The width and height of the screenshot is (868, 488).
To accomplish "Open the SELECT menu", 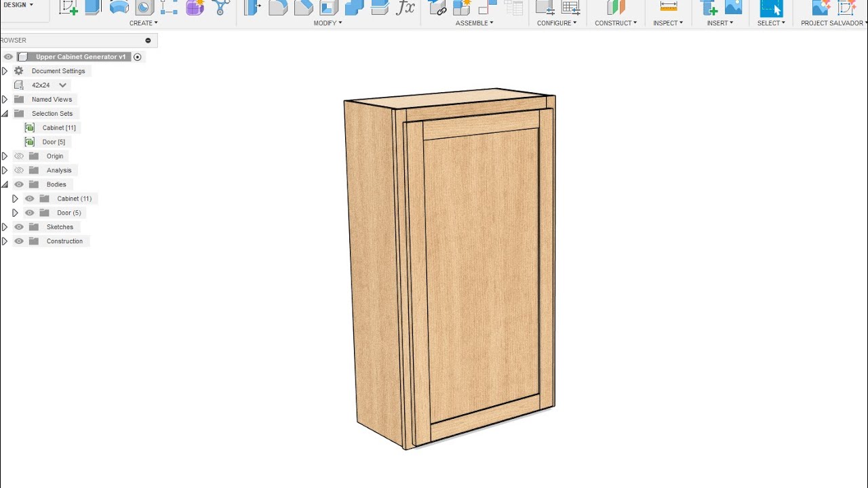I will (771, 23).
